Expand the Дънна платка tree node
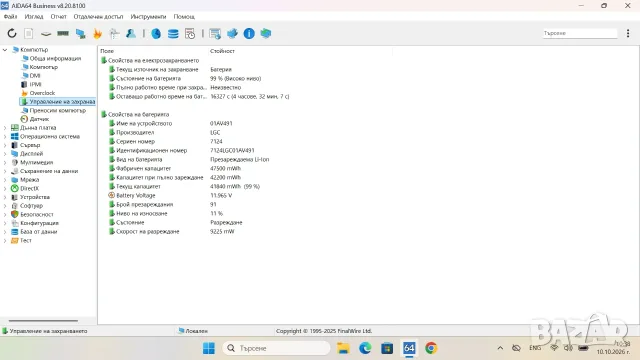The height and width of the screenshot is (360, 640). [x=5, y=128]
